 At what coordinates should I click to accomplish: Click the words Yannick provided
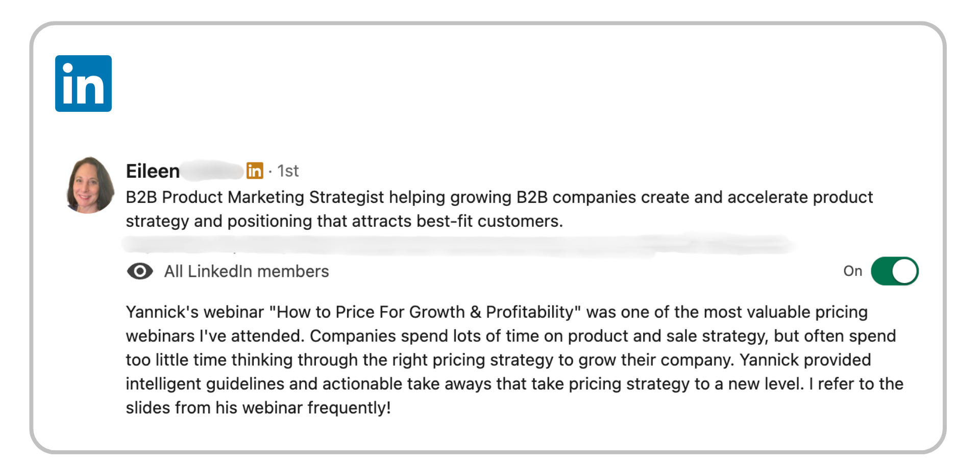[x=805, y=360]
